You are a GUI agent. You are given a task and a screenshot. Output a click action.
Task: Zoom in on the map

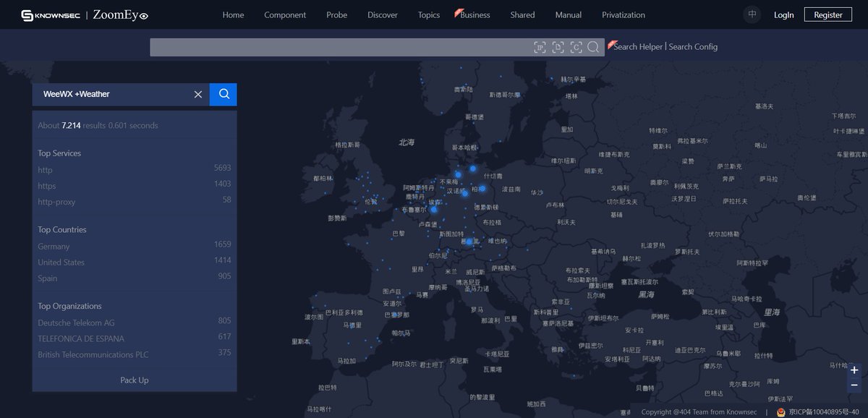pos(854,370)
